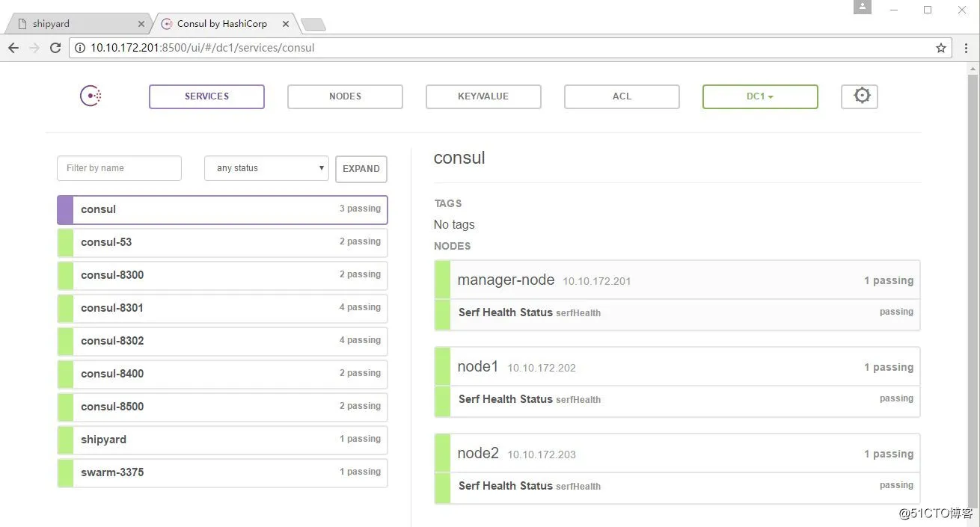Select the consul-8500 service
The image size is (980, 527).
tap(222, 407)
